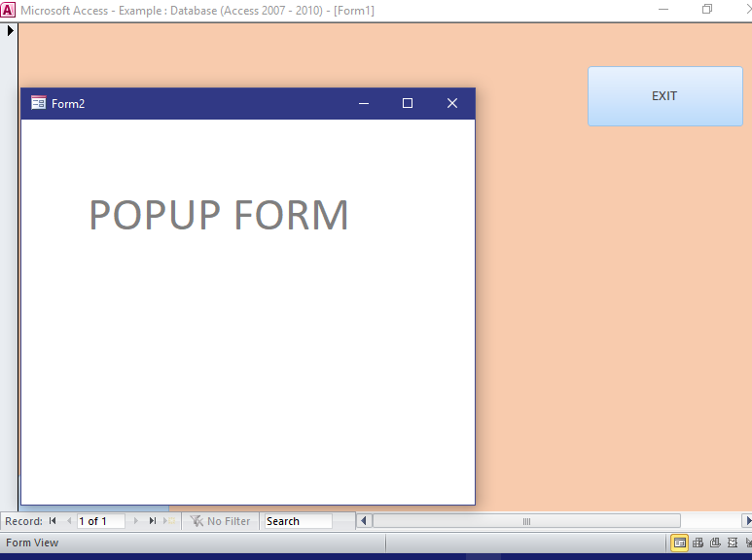Click the horizontal scrollbar left arrow

pyautogui.click(x=364, y=521)
